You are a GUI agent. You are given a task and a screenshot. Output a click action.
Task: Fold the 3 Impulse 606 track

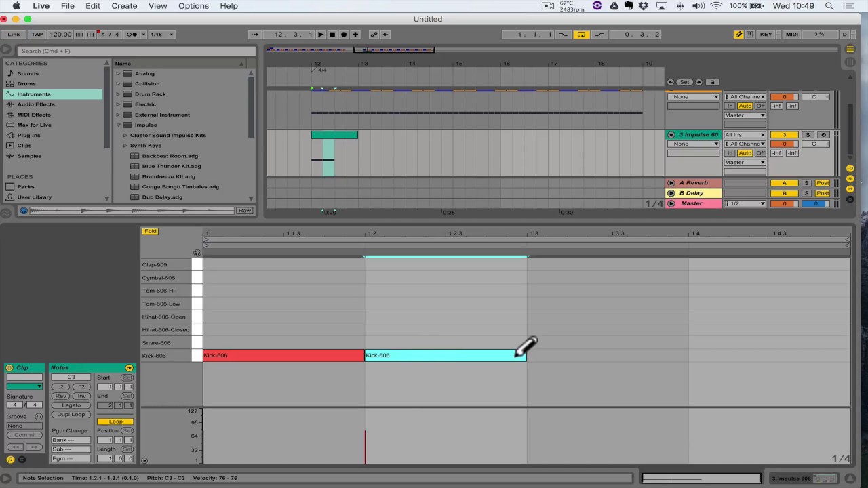click(671, 135)
